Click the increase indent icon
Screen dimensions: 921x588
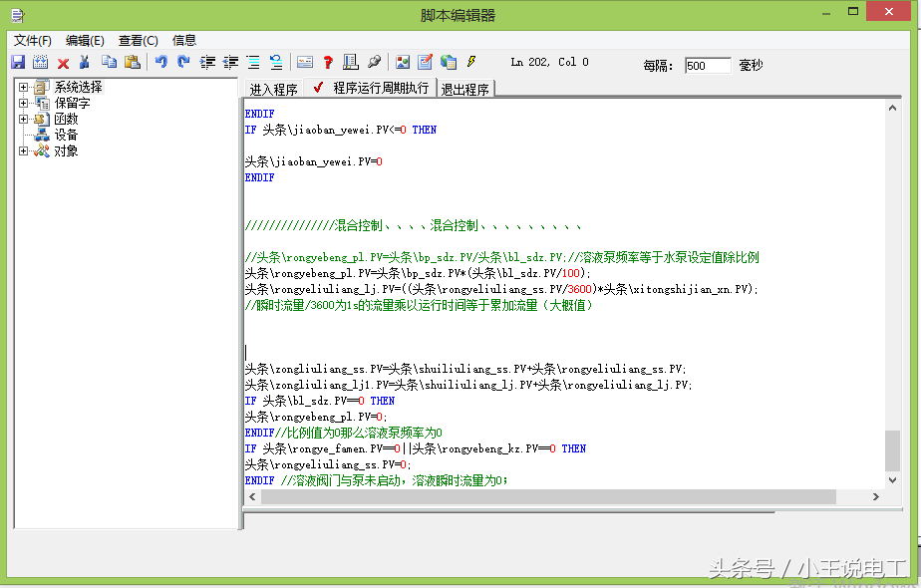207,62
